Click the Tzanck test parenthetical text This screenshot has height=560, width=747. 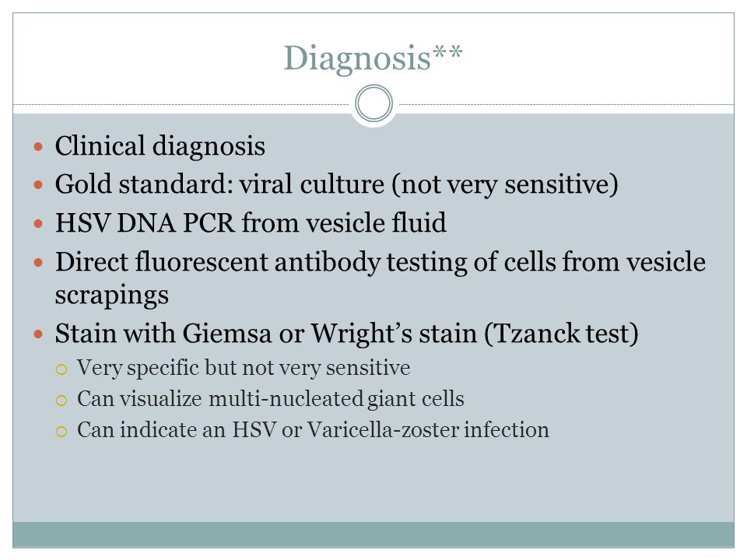coord(561,334)
